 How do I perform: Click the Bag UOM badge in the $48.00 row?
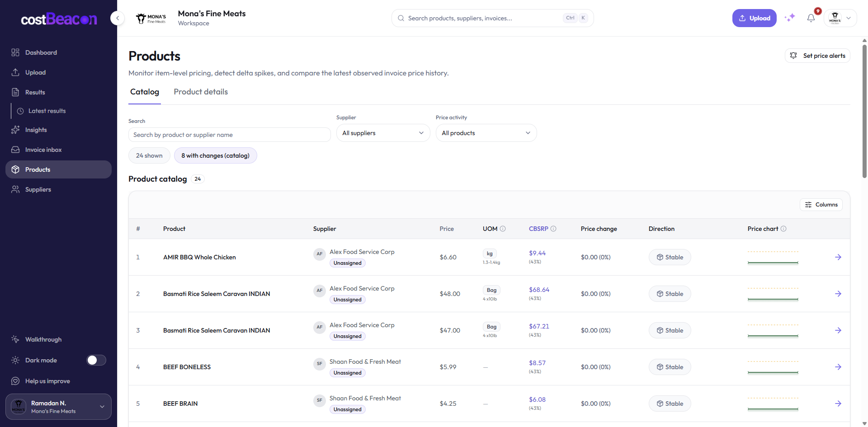[x=492, y=290]
